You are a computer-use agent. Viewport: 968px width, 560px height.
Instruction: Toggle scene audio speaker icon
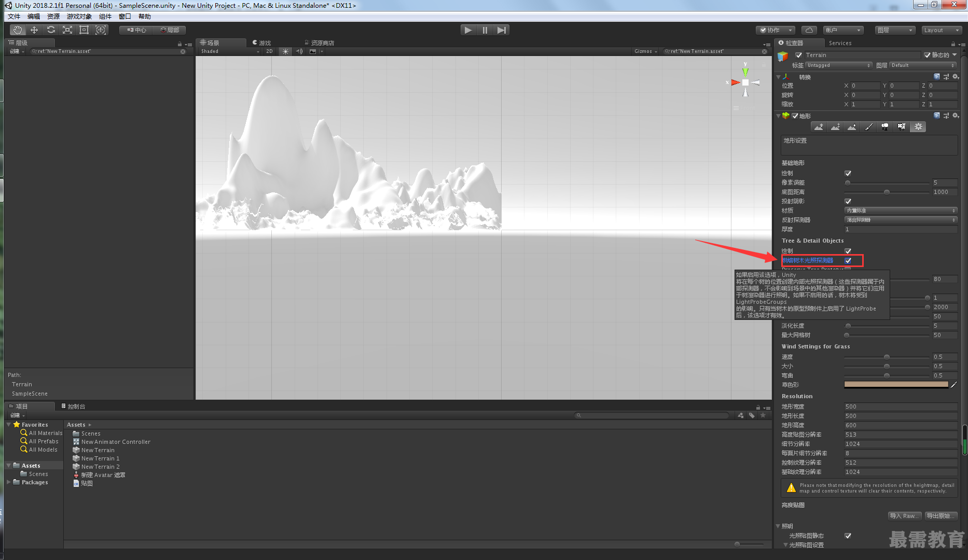tap(299, 51)
